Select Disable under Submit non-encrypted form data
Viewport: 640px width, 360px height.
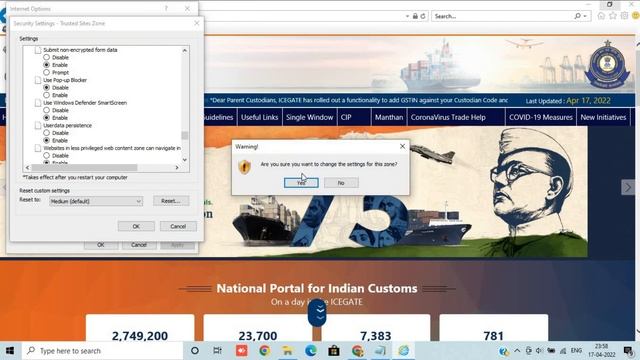[x=47, y=58]
